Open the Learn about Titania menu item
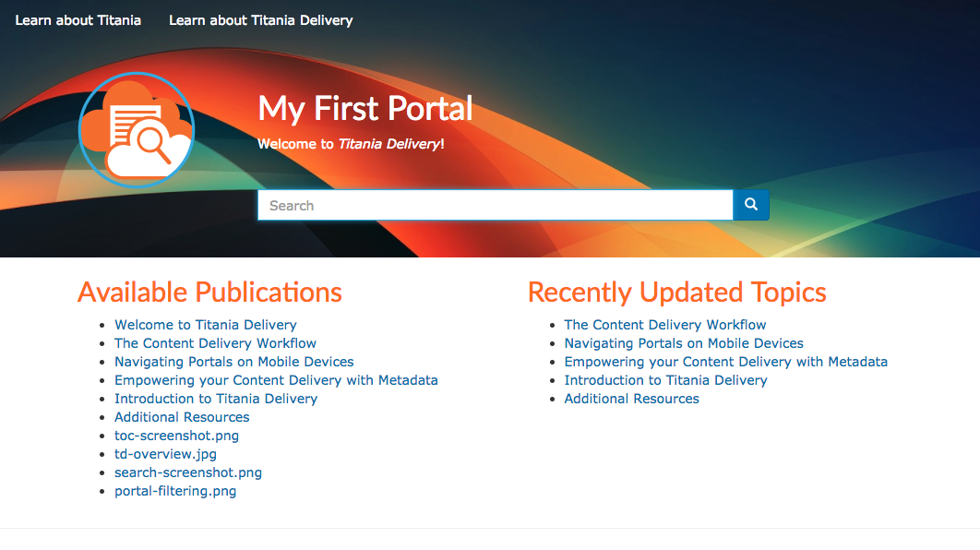 point(78,20)
